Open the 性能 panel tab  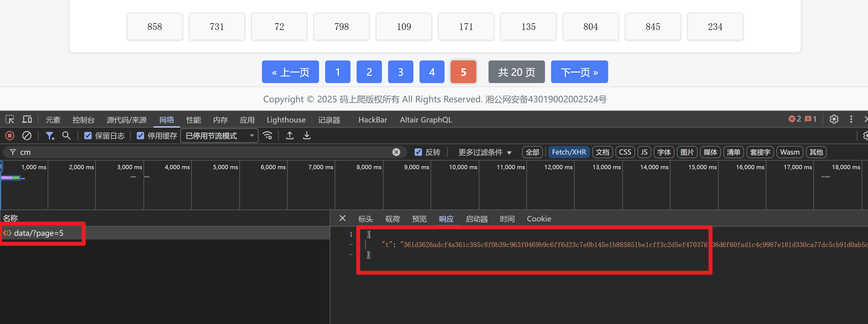pos(193,120)
